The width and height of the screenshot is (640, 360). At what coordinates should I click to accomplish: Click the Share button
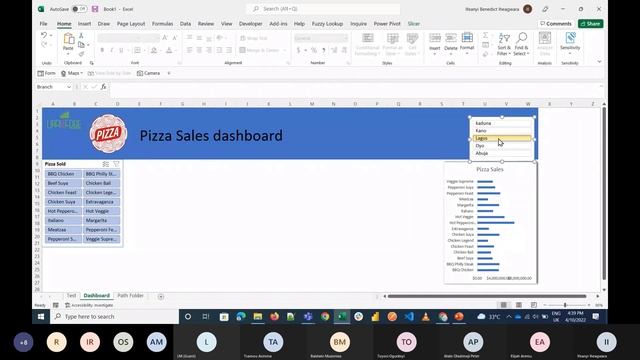[x=591, y=24]
